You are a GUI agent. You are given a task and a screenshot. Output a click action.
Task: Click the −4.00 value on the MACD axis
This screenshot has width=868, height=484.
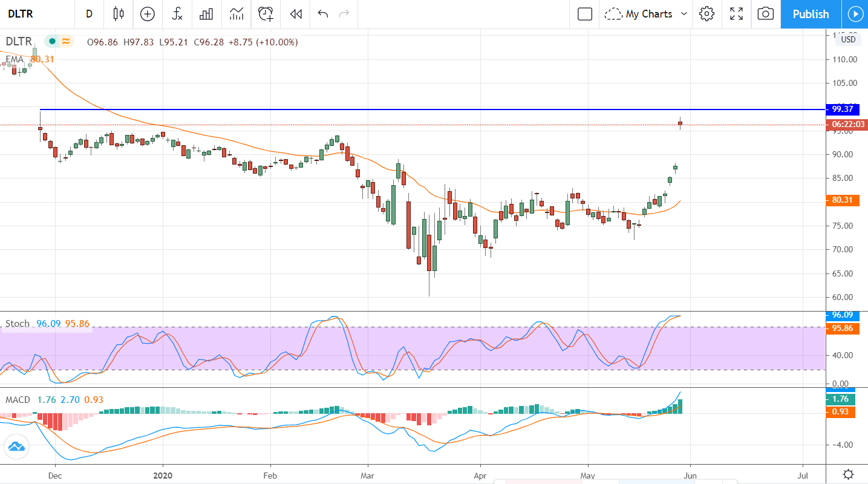(x=842, y=445)
